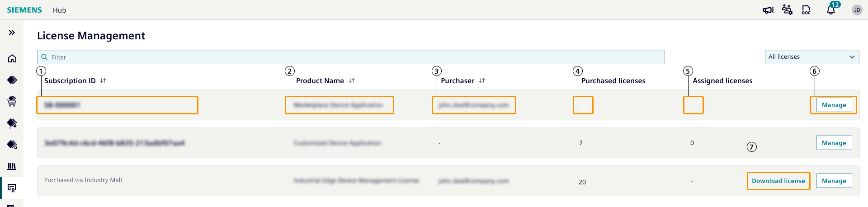Open the All licenses dropdown

pyautogui.click(x=811, y=57)
